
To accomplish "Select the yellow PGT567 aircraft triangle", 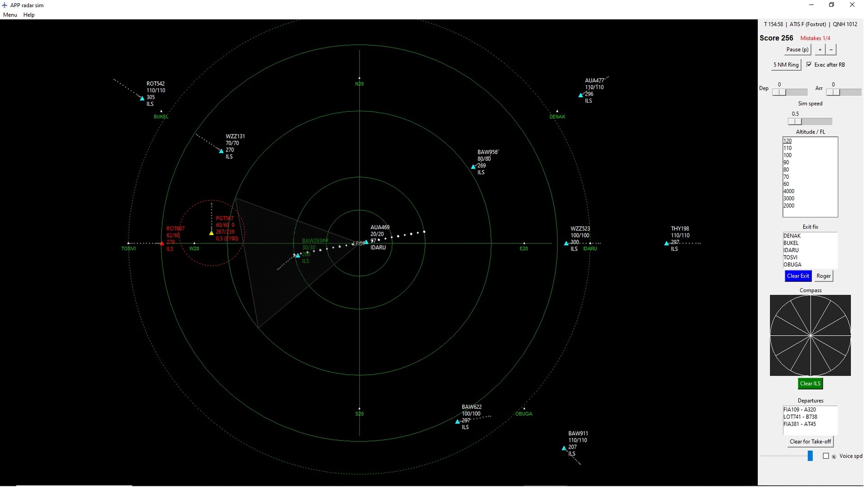I will point(211,233).
